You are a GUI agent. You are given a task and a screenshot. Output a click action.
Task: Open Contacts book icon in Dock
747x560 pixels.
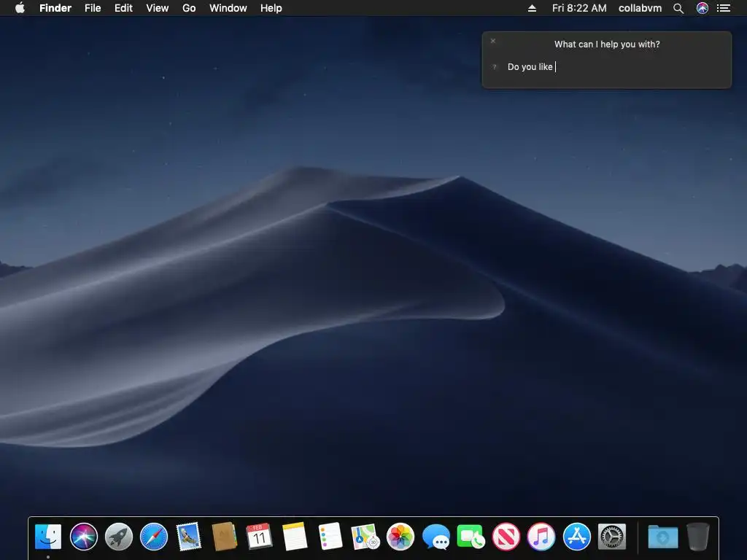pyautogui.click(x=224, y=537)
